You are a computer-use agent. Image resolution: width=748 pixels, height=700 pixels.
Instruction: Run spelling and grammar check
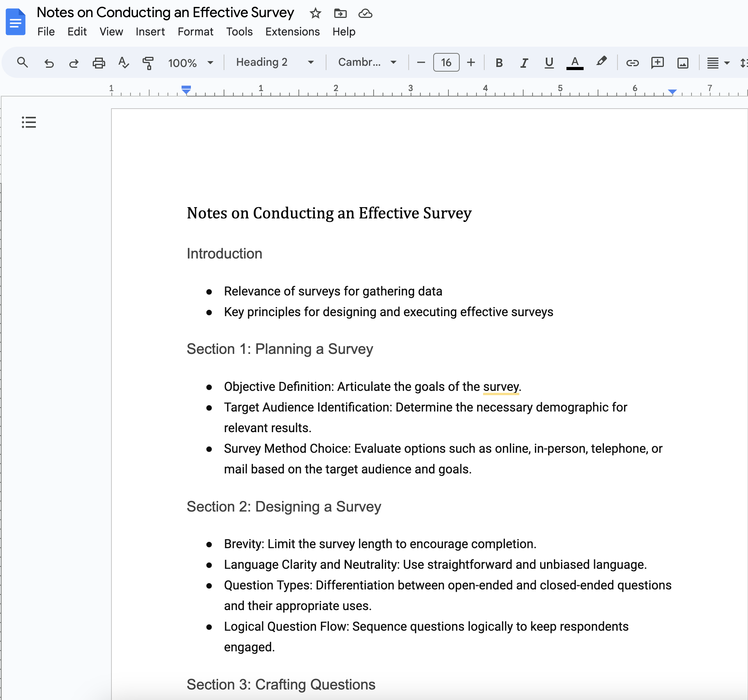click(123, 63)
